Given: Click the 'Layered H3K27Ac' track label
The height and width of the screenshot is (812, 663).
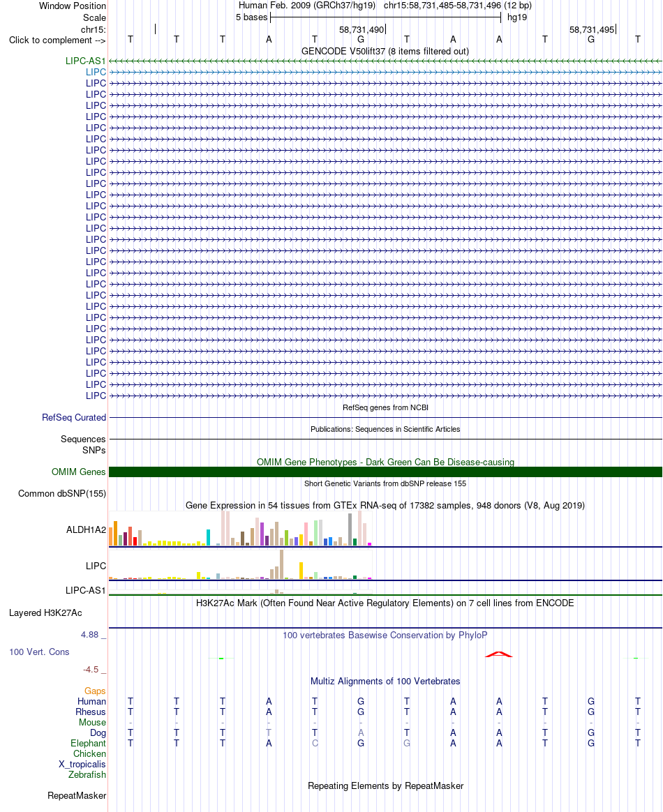Looking at the screenshot, I should pos(45,613).
